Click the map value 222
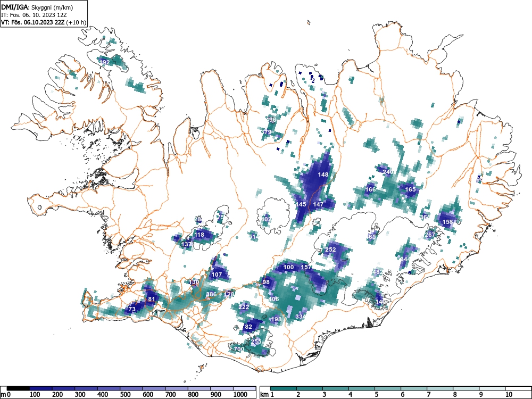This screenshot has height=399, width=532. pos(244,307)
